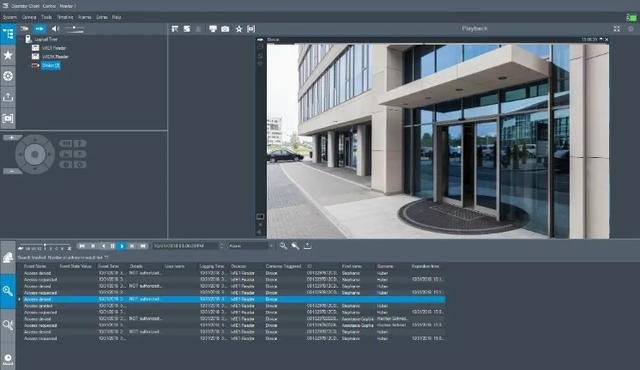Image resolution: width=640 pixels, height=370 pixels.
Task: Click the First name column header
Action: (x=352, y=266)
